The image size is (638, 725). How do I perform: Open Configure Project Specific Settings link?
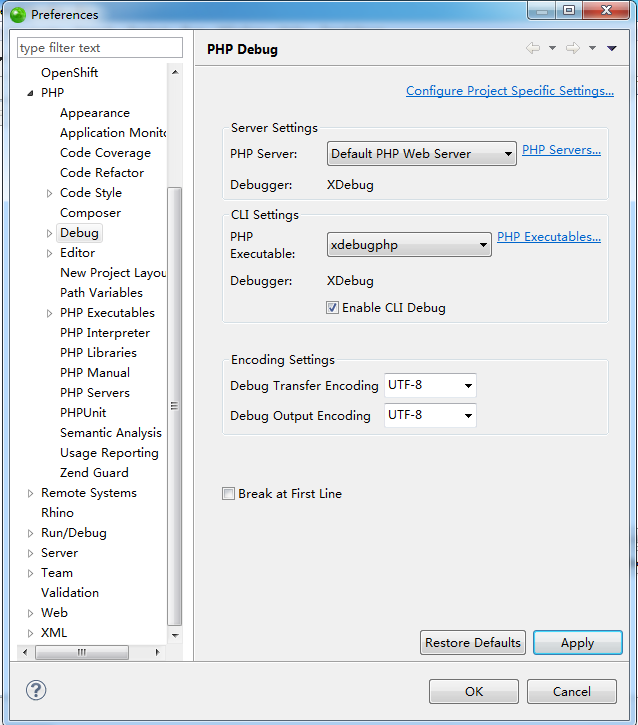pos(510,91)
